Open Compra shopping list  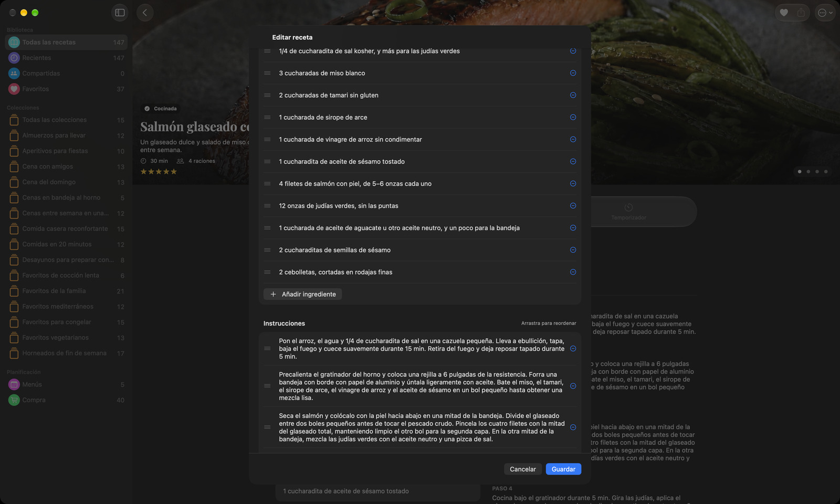[66, 400]
